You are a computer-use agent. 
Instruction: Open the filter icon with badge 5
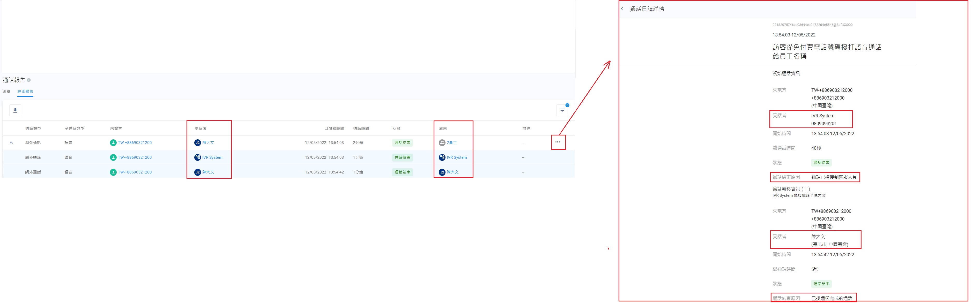coord(562,110)
